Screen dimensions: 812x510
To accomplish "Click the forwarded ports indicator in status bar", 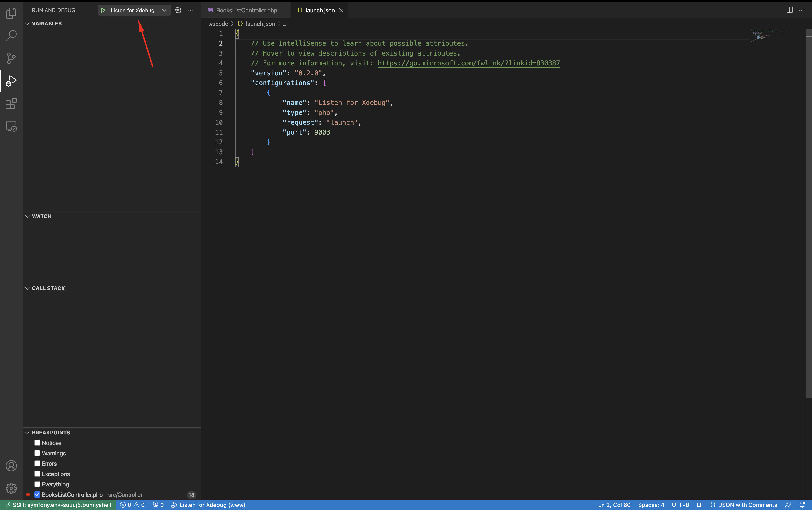I will pyautogui.click(x=158, y=505).
